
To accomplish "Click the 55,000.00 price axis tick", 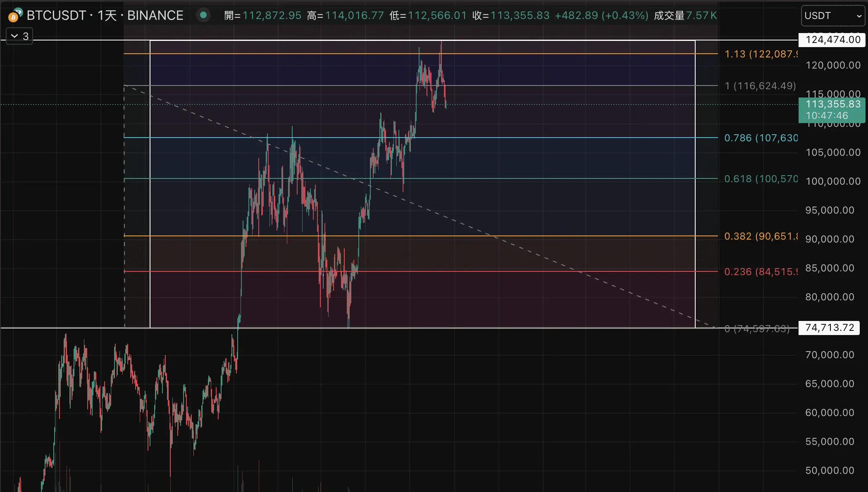I will tap(830, 442).
